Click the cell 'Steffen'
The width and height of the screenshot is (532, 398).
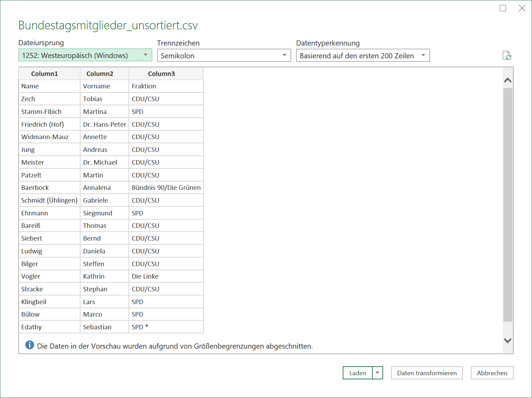(x=104, y=264)
